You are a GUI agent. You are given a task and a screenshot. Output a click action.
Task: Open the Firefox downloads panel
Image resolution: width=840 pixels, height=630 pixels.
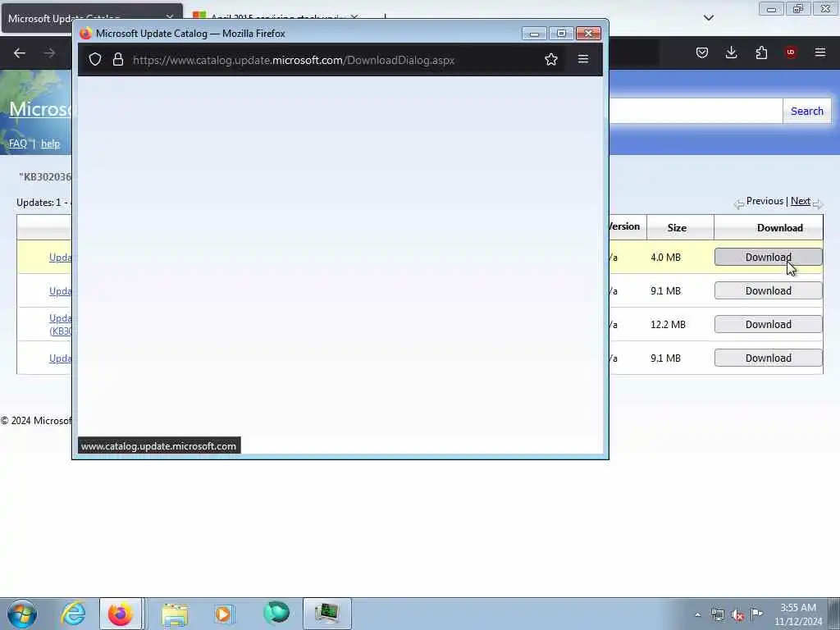(x=731, y=52)
